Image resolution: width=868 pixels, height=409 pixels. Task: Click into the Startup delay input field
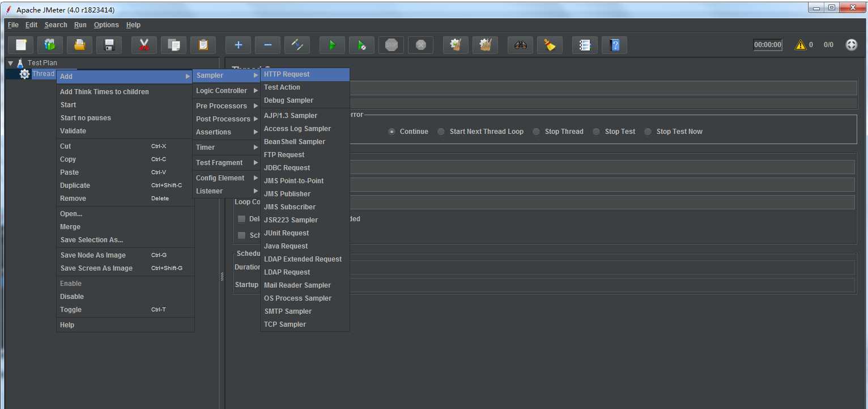point(602,285)
